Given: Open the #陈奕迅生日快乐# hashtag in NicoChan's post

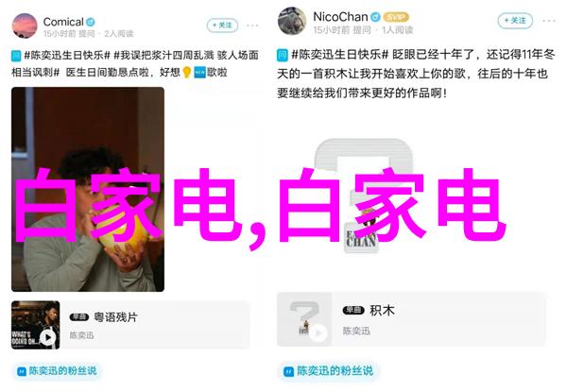Looking at the screenshot, I should pos(339,55).
